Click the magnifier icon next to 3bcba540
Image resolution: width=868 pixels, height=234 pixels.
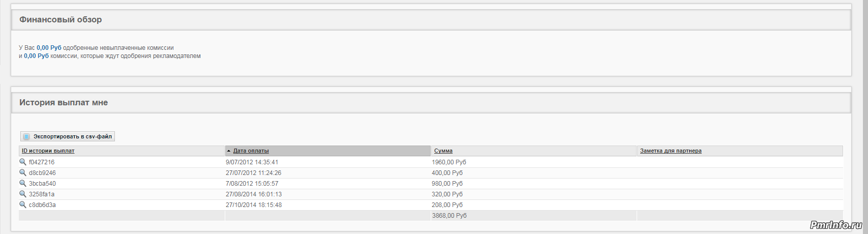pyautogui.click(x=22, y=183)
